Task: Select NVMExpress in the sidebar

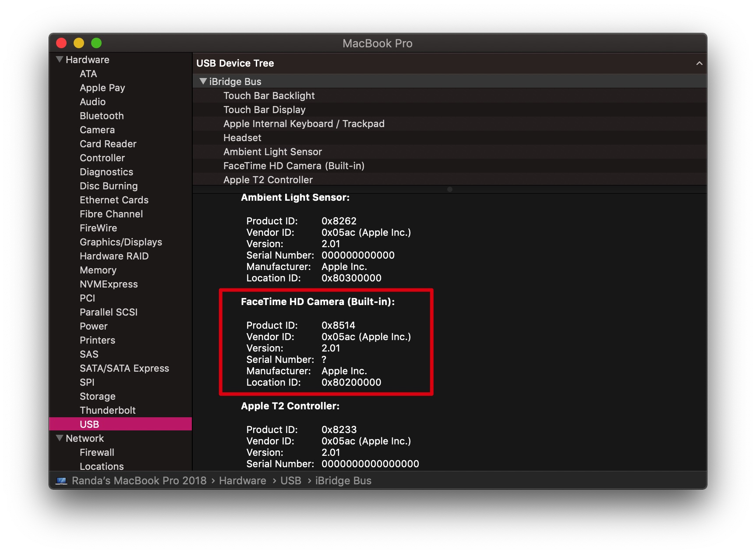Action: pyautogui.click(x=109, y=284)
